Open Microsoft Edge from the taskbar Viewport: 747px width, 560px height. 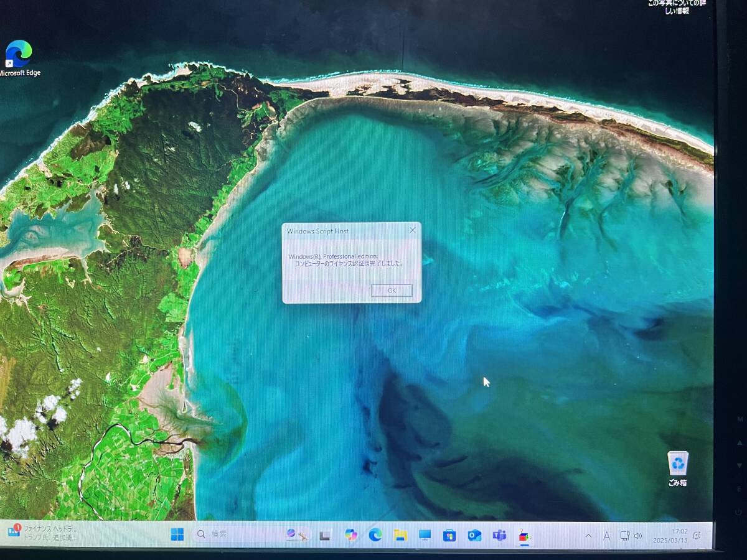[375, 535]
